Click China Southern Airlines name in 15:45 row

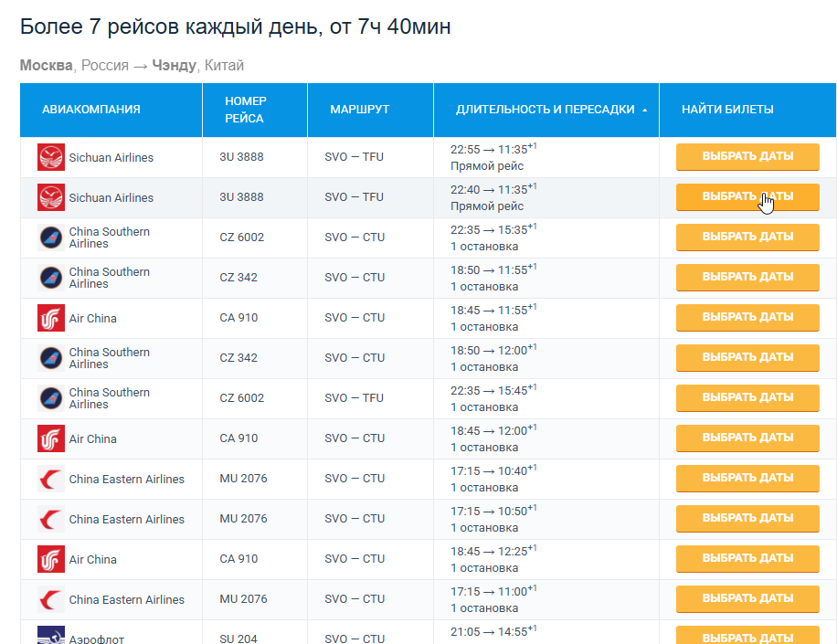(110, 398)
